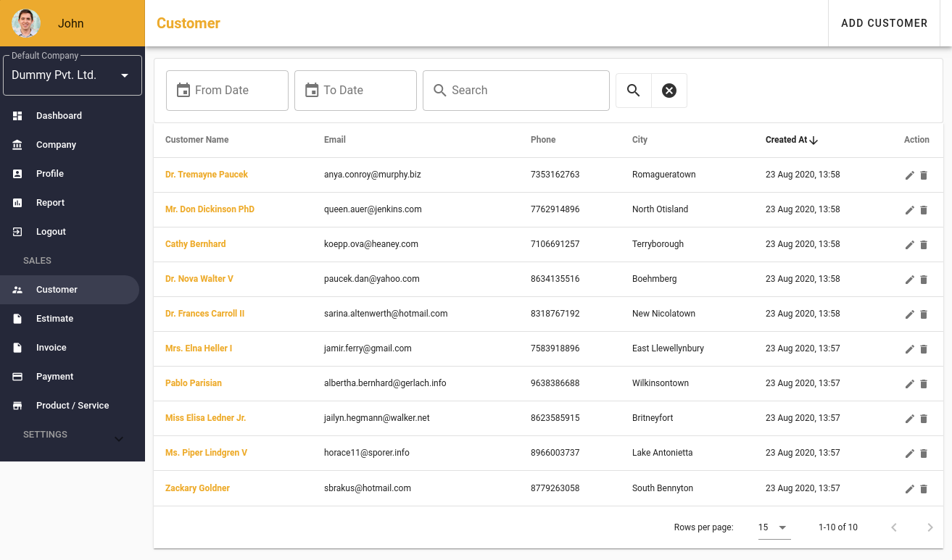The image size is (952, 560).
Task: Click the ADD CUSTOMER button
Action: (884, 22)
